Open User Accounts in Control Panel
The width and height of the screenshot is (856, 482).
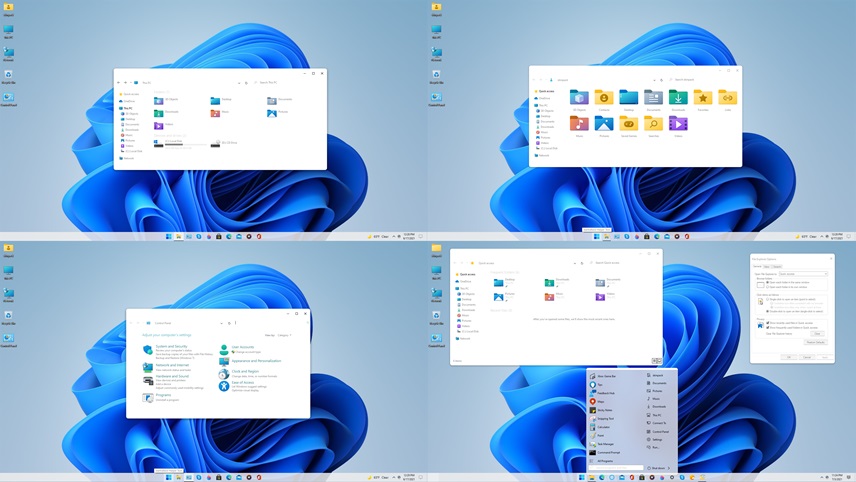tap(243, 347)
